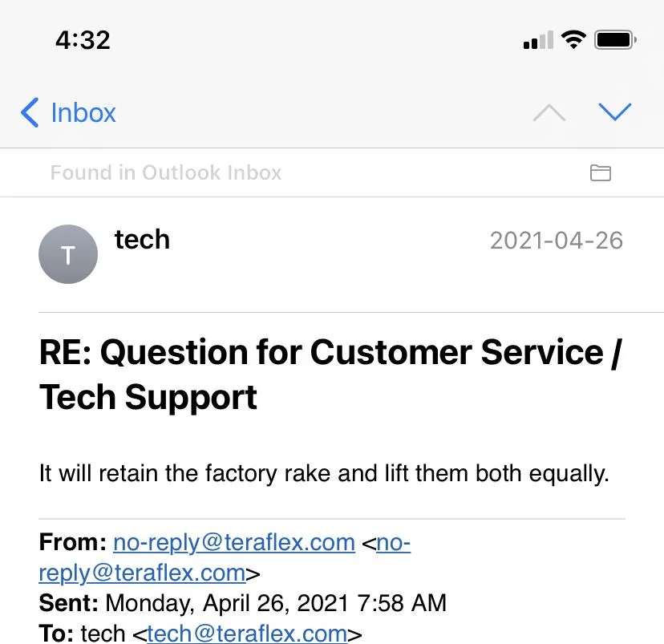Show previous message with up arrow
This screenshot has height=644, width=664.
[549, 112]
